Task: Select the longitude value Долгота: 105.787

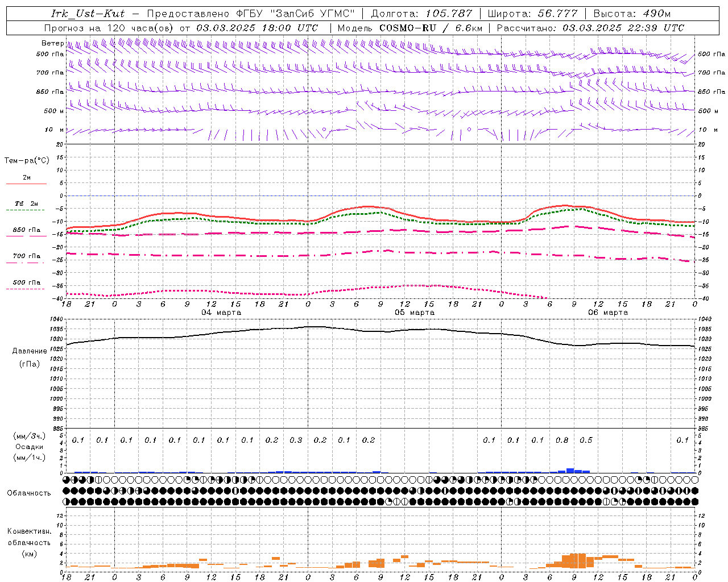Action: [x=421, y=14]
